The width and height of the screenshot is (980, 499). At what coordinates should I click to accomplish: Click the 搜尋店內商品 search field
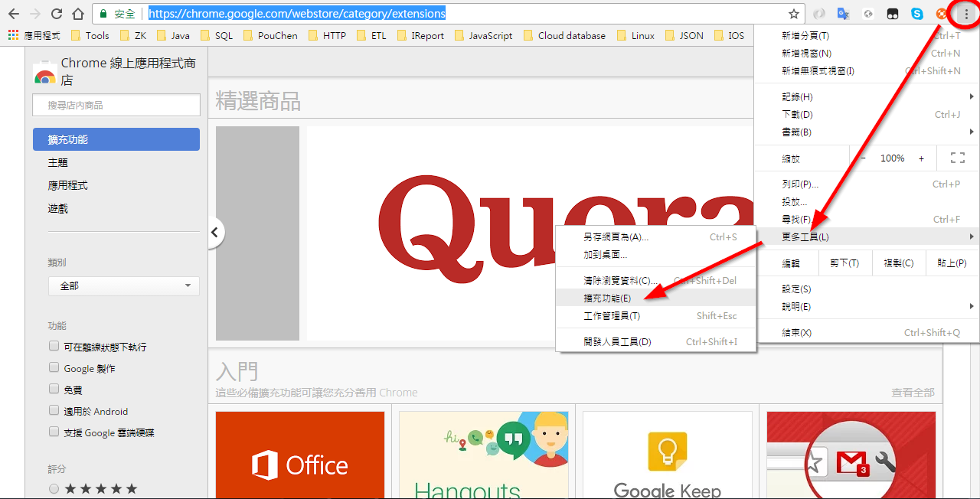point(116,105)
